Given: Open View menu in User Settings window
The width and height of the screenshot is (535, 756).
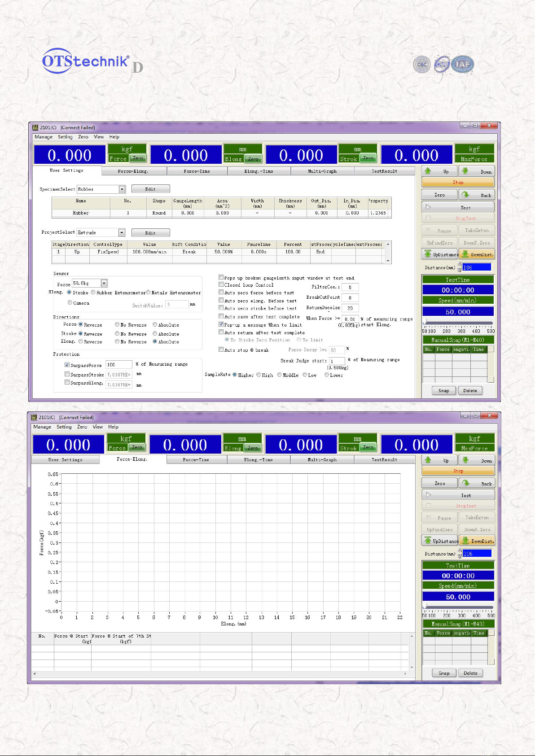Looking at the screenshot, I should click(99, 137).
